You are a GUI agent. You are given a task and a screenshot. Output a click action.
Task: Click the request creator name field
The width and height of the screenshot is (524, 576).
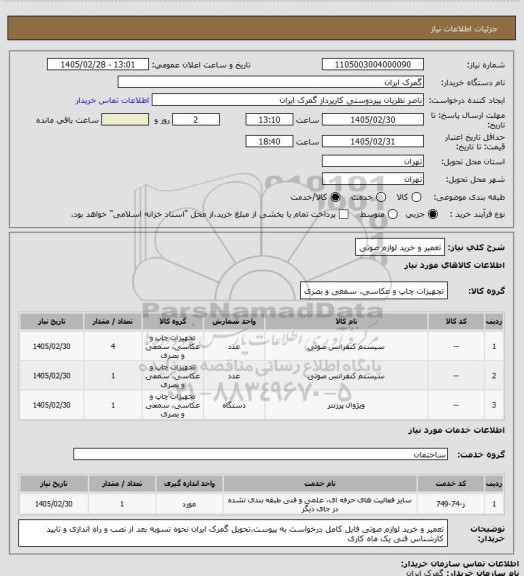click(x=288, y=100)
